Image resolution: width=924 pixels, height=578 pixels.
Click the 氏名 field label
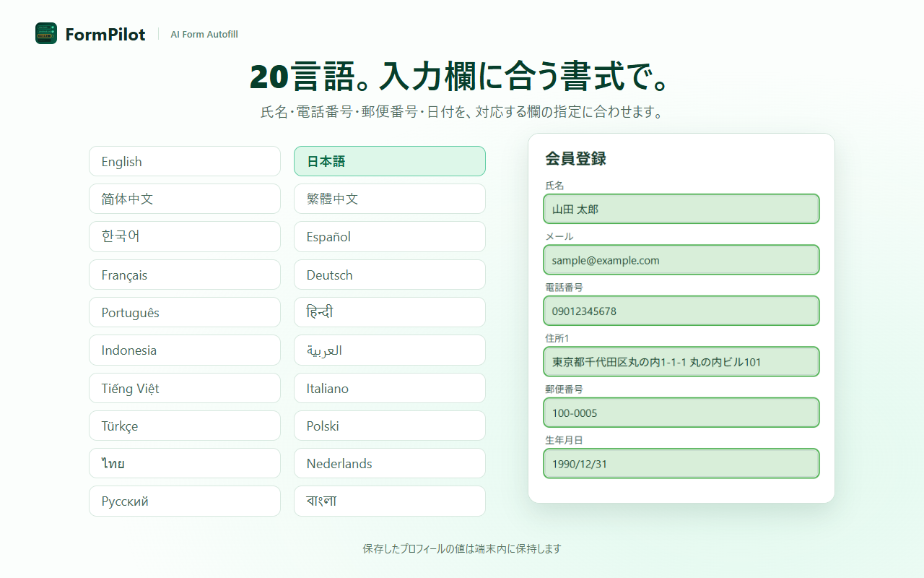554,186
